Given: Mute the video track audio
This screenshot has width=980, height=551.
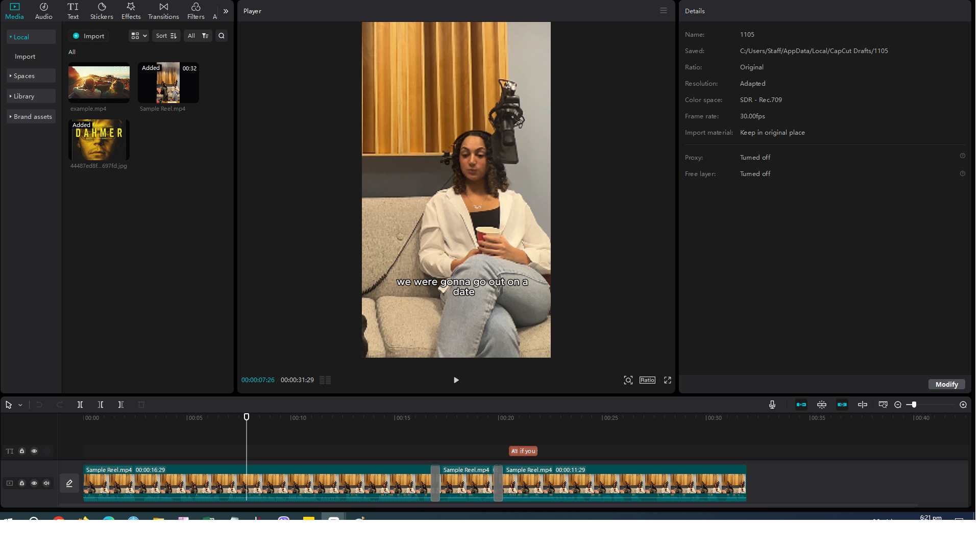Looking at the screenshot, I should pos(46,483).
